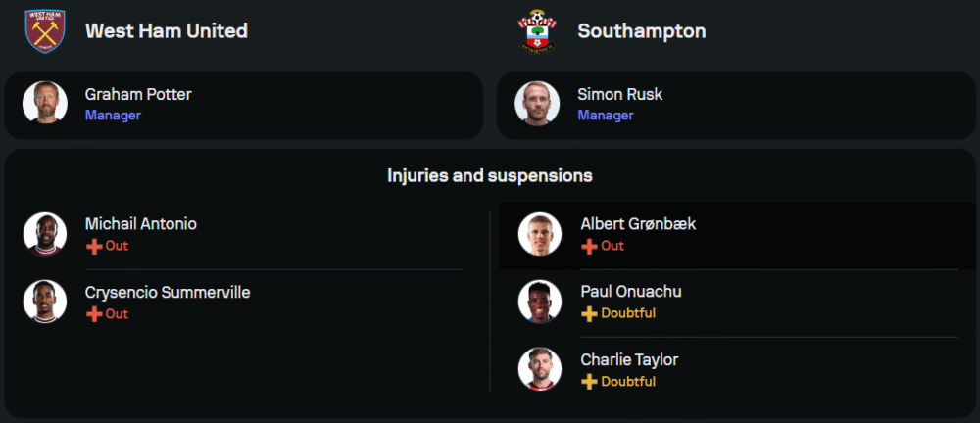Click yellow doubtful icon under Paul Onuachu
The width and height of the screenshot is (980, 423).
click(589, 313)
